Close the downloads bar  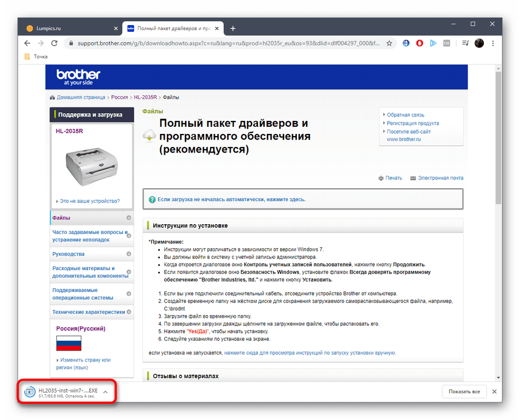pos(494,392)
